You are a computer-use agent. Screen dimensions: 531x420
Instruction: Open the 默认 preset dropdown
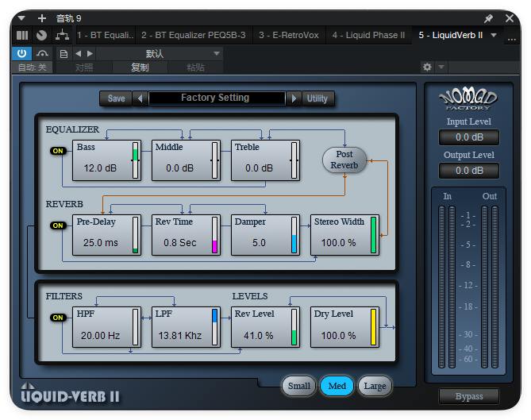tap(160, 53)
